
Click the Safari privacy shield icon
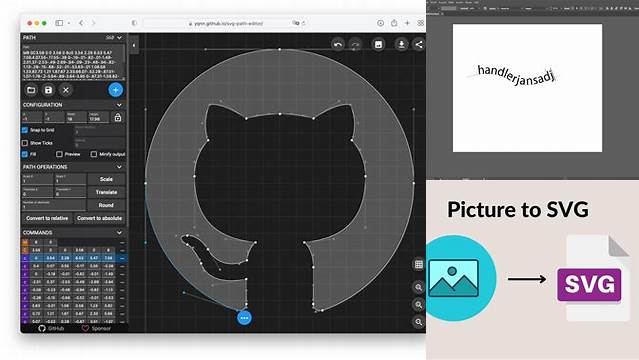(x=134, y=23)
